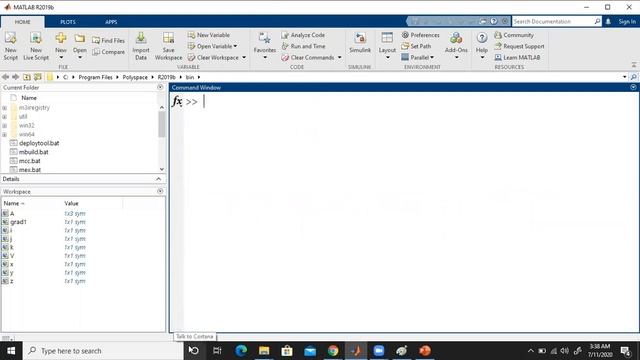The height and width of the screenshot is (360, 640).
Task: Open Clear Commands dropdown arrow
Action: (x=340, y=58)
